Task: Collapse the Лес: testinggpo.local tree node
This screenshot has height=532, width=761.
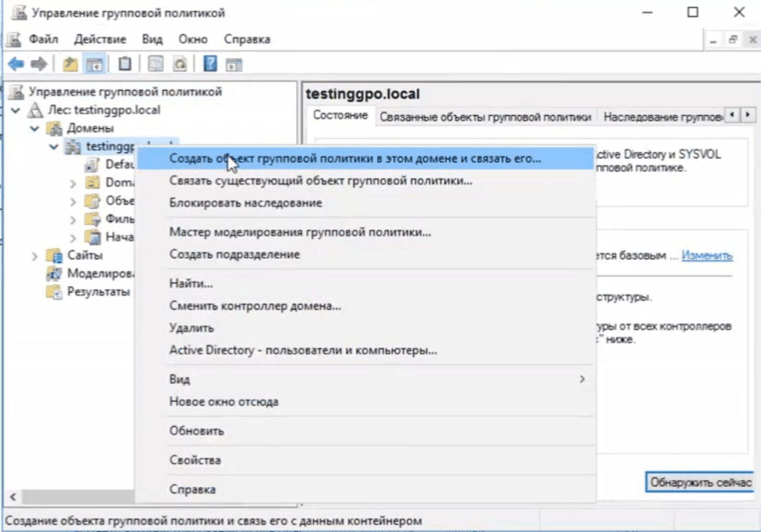Action: click(x=16, y=110)
